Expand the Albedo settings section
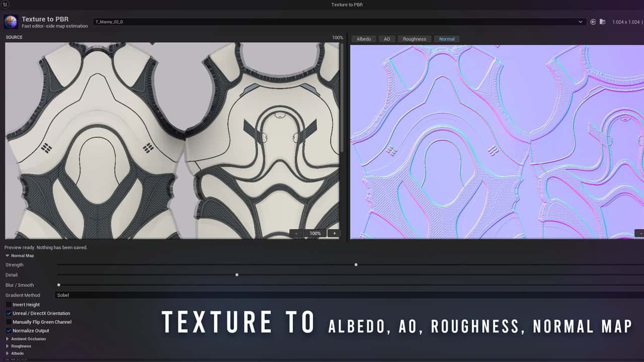This screenshot has height=362, width=644. point(8,353)
